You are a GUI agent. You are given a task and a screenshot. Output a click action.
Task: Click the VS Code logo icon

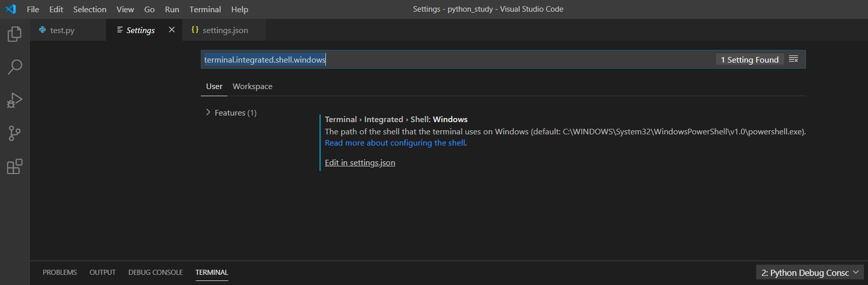pos(11,9)
